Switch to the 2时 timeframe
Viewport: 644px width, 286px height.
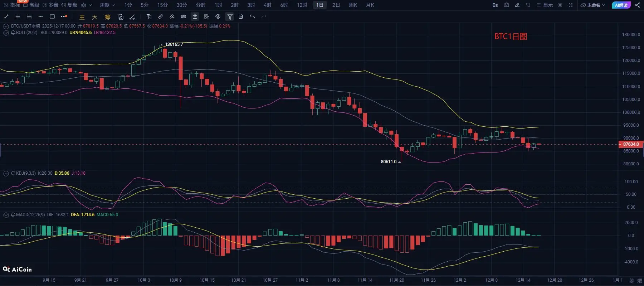click(235, 5)
